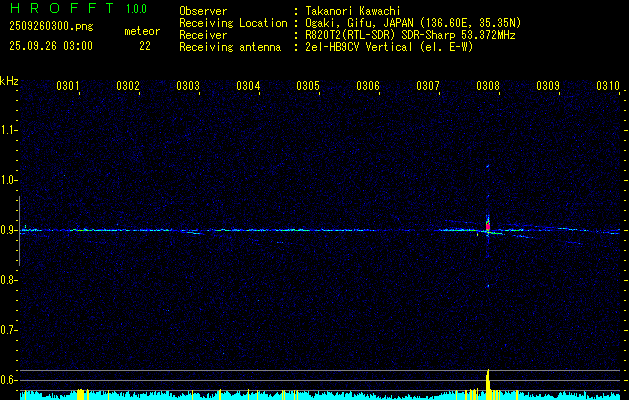Click the 1.1 frequency axis label
The height and width of the screenshot is (400, 629).
pos(8,130)
